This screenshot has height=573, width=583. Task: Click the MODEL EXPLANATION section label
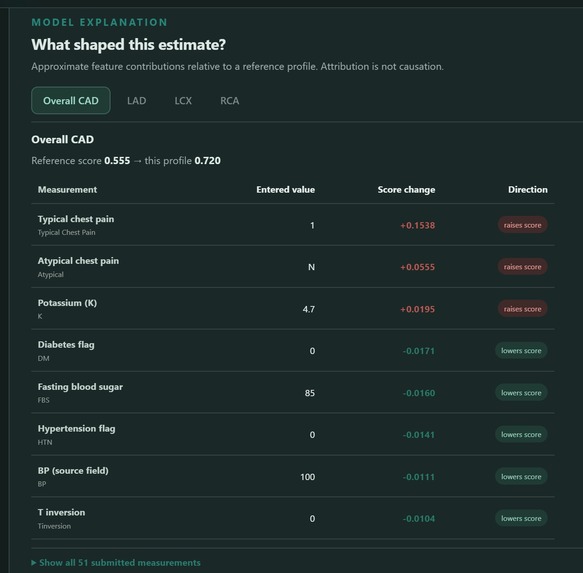pyautogui.click(x=99, y=22)
